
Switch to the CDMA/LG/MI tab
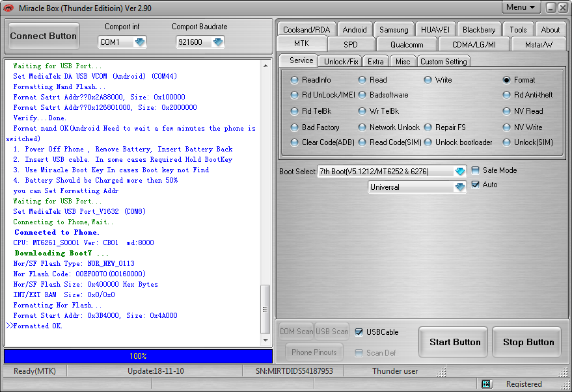[x=474, y=44]
